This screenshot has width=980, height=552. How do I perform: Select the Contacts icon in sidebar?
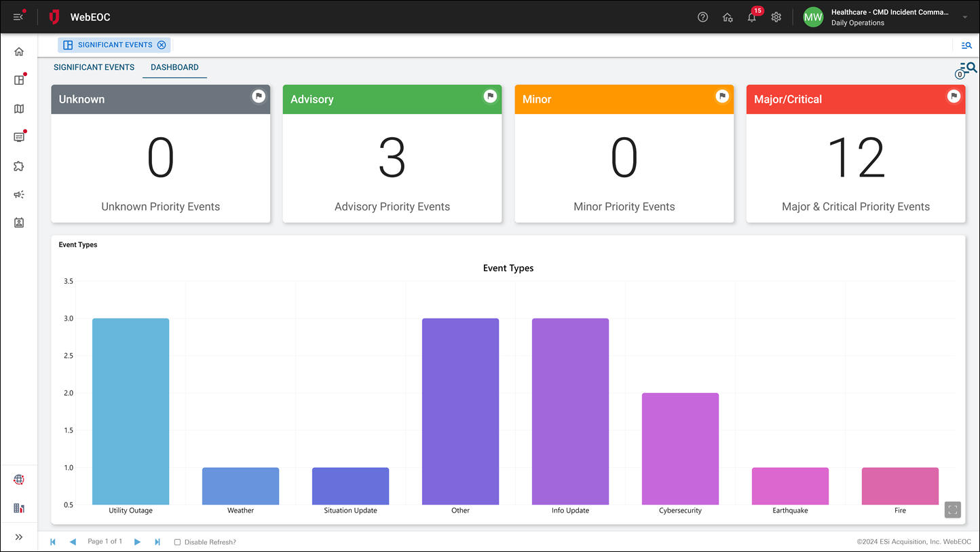(x=19, y=222)
